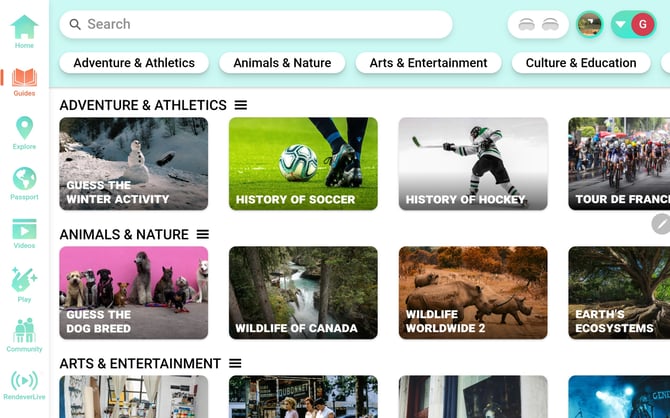Open the Explore map pin icon
Viewport: 670px width, 418px height.
click(x=24, y=128)
